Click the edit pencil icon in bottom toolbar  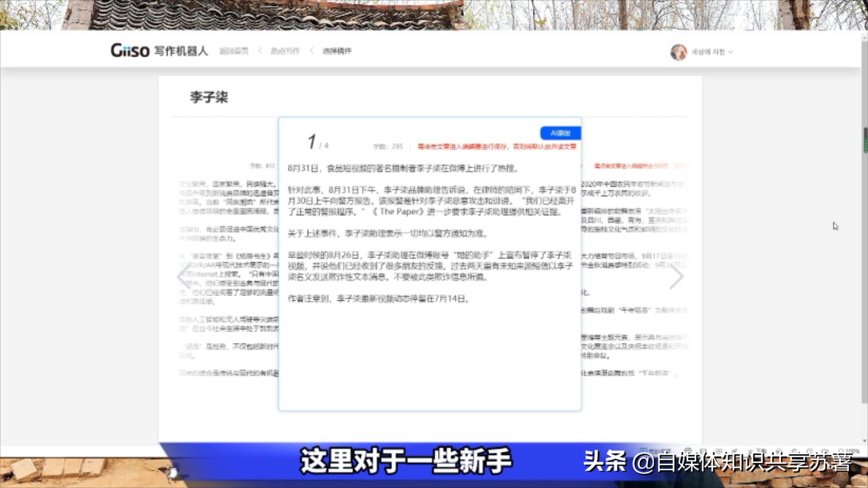click(x=735, y=450)
